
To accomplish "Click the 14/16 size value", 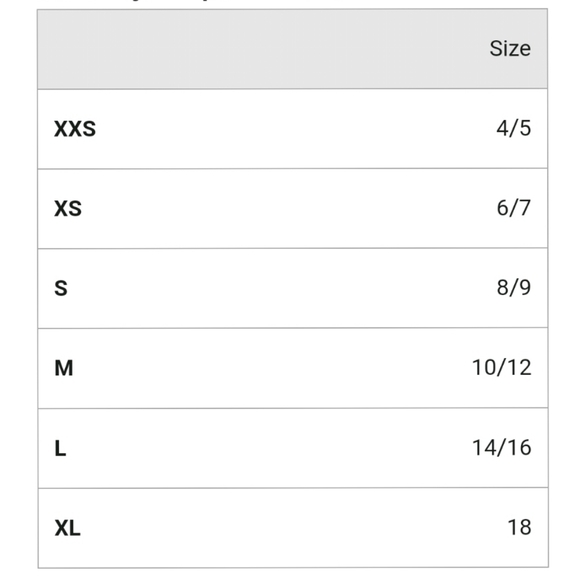I will pos(502,448).
